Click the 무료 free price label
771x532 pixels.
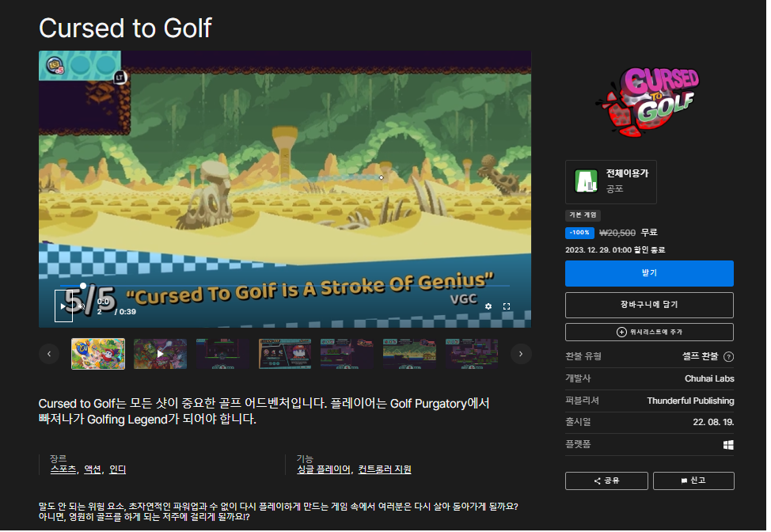[649, 232]
